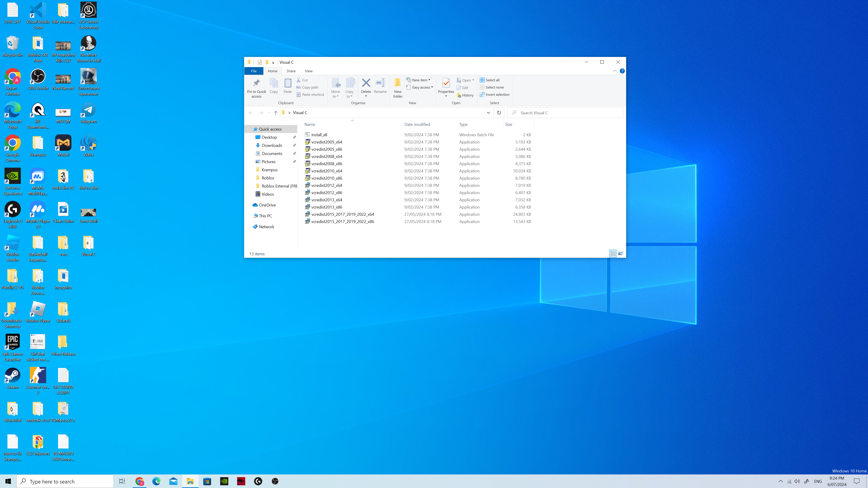The image size is (868, 488).
Task: Open Microsoft Store from the taskbar
Action: point(207,481)
